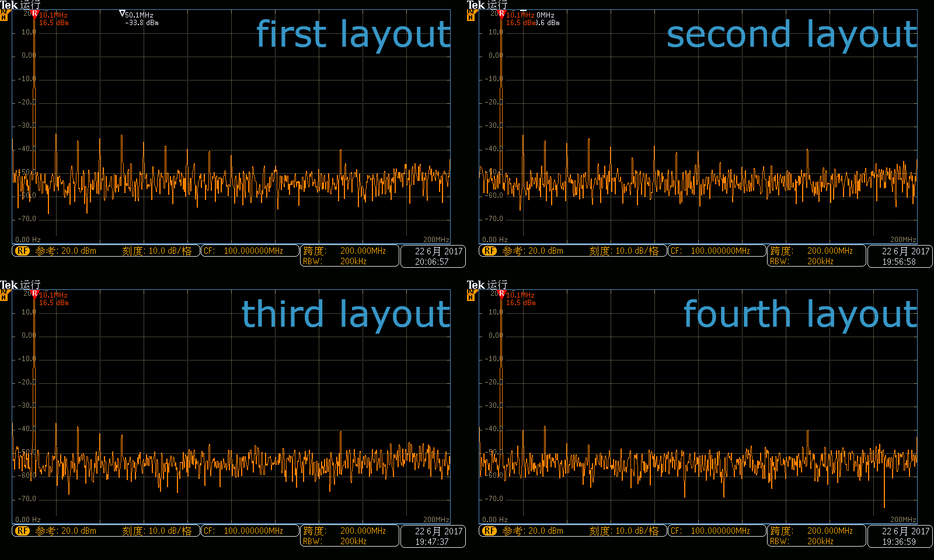The image size is (934, 560).
Task: Select red R reference marker in second layout
Action: pyautogui.click(x=501, y=14)
